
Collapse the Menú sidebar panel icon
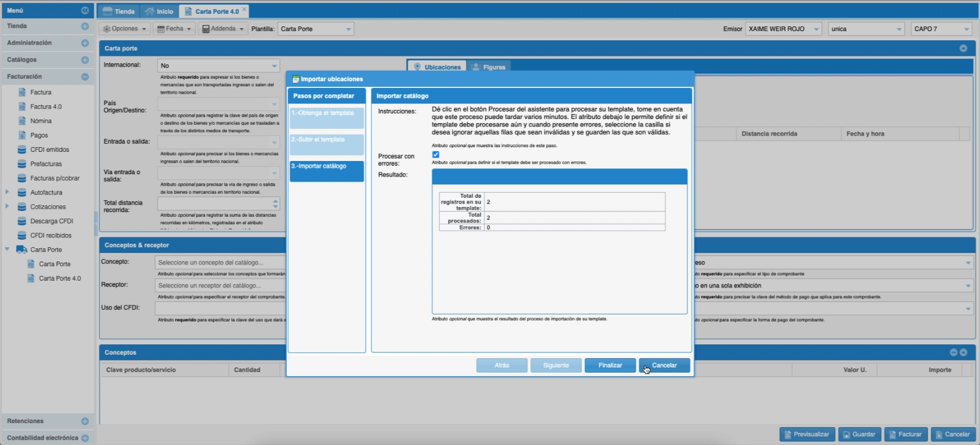click(85, 10)
